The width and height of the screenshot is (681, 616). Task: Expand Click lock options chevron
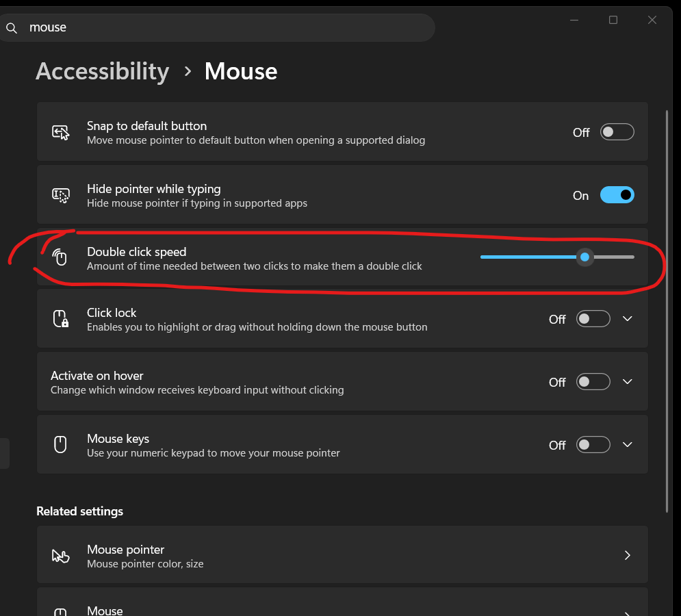tap(627, 319)
